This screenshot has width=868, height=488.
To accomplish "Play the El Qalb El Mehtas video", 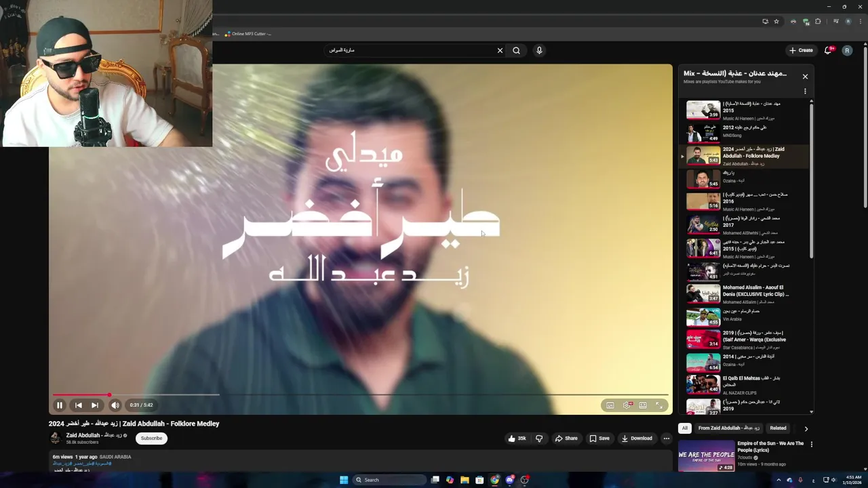I will pos(745,385).
